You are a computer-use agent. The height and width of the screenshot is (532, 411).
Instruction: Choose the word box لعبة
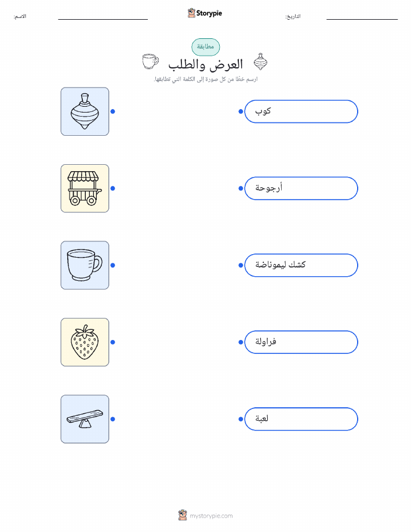[x=301, y=419]
